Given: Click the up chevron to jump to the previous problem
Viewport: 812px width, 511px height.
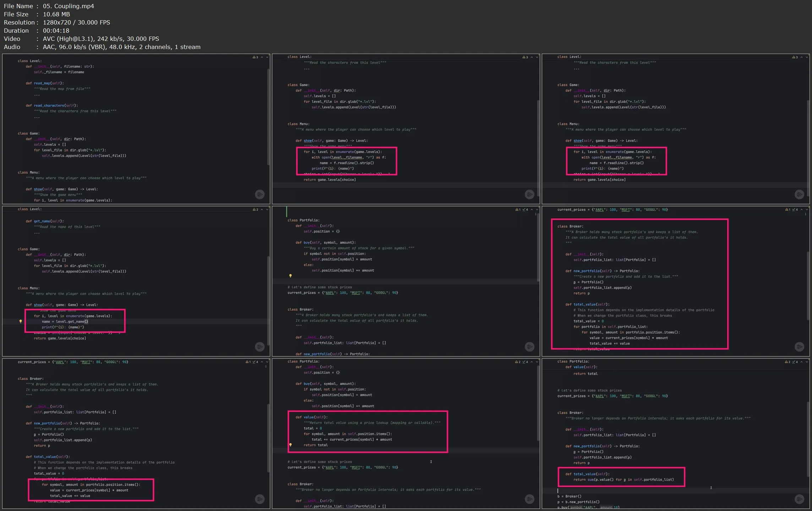Looking at the screenshot, I should 262,57.
